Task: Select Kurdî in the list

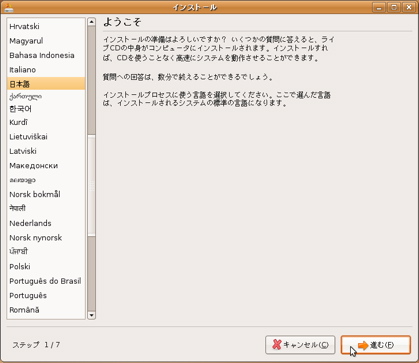Action: point(46,122)
